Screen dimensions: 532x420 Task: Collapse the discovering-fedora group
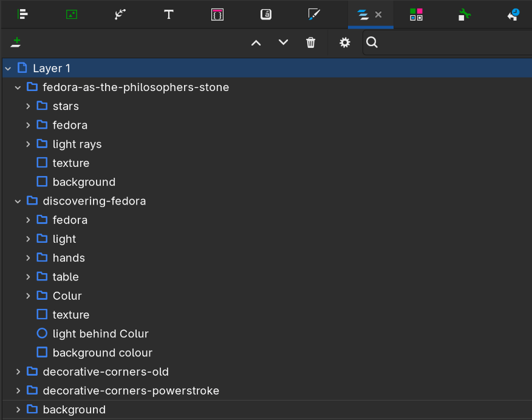[x=18, y=202]
